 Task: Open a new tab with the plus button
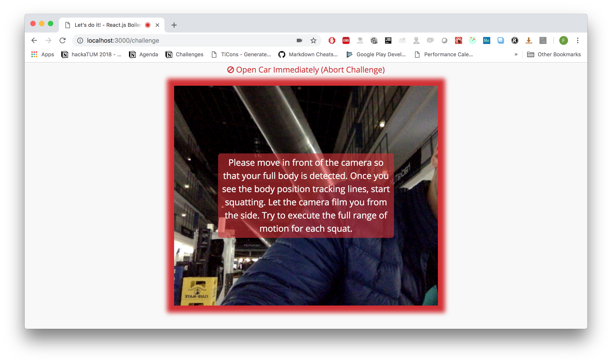coord(174,25)
